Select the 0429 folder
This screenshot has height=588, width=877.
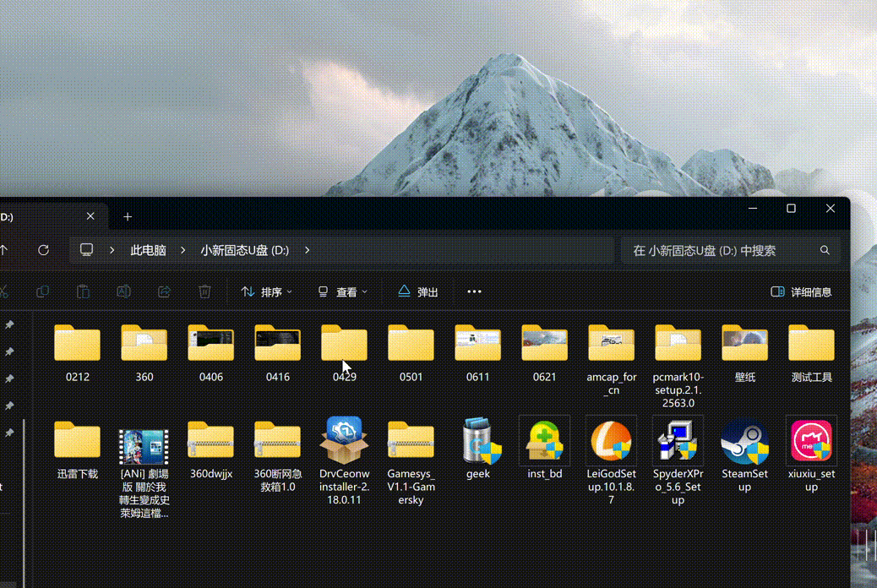click(x=344, y=352)
